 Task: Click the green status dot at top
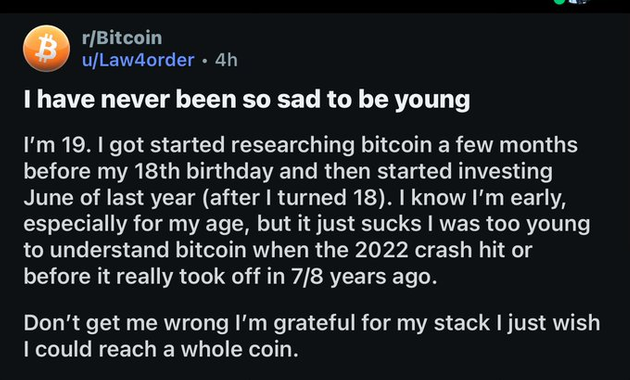[x=559, y=2]
